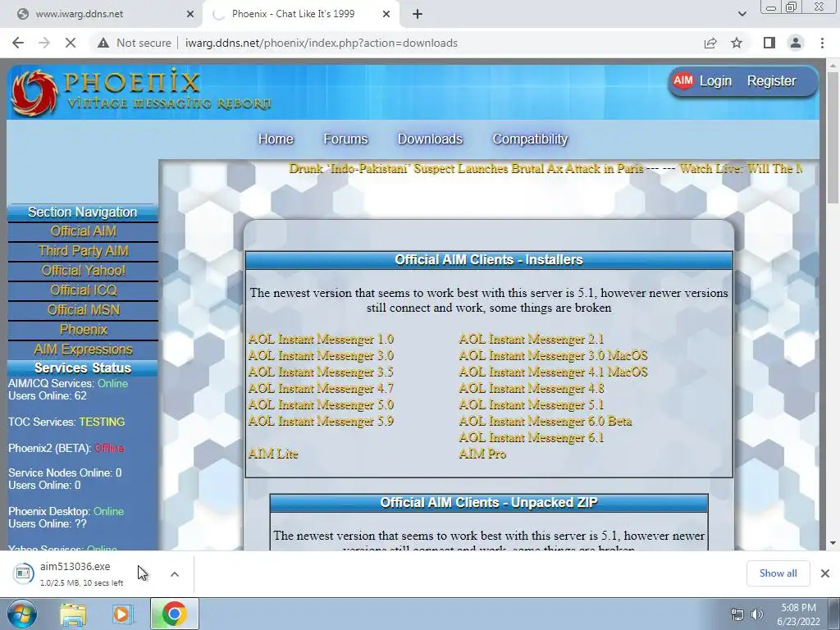Go back to the previous page

(18, 43)
